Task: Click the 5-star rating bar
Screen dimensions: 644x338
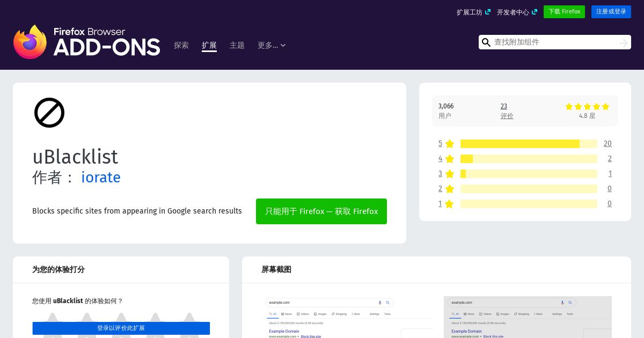Action: 529,144
